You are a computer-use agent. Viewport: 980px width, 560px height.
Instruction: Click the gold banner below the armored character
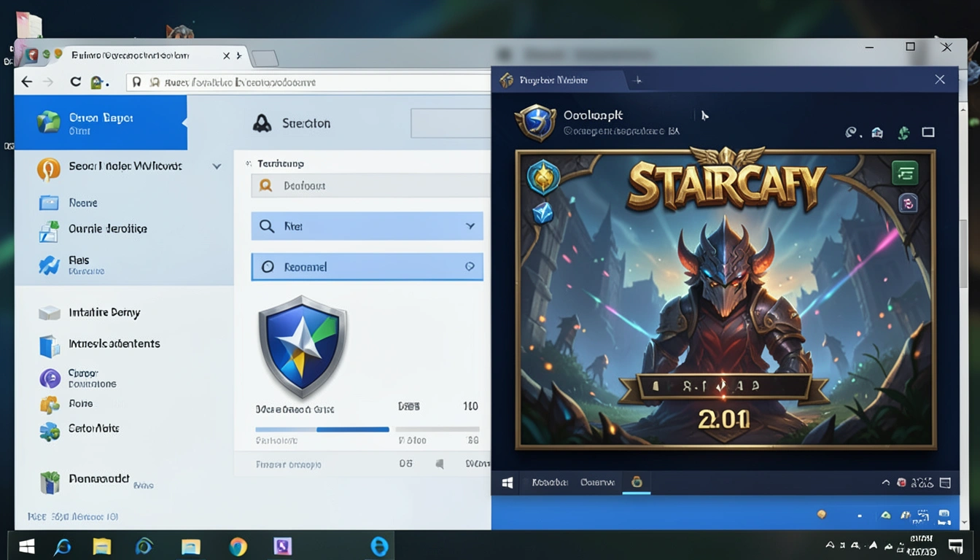pos(725,386)
